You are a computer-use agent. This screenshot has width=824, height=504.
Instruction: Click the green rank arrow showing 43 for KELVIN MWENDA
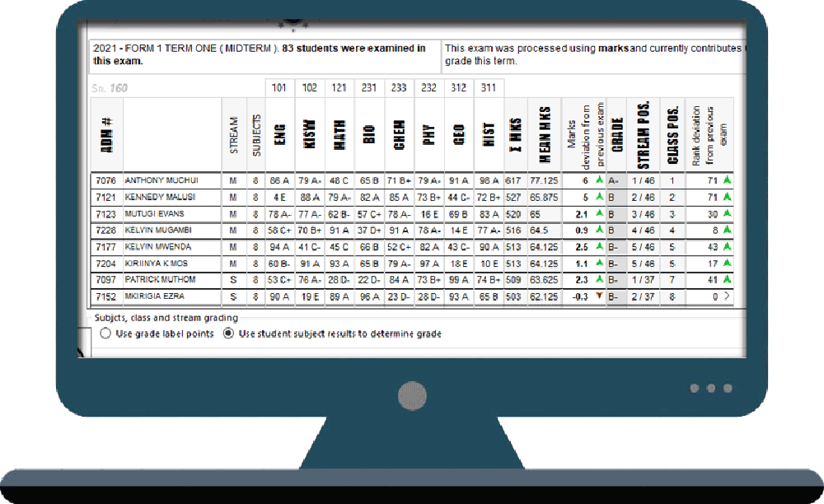(x=728, y=245)
